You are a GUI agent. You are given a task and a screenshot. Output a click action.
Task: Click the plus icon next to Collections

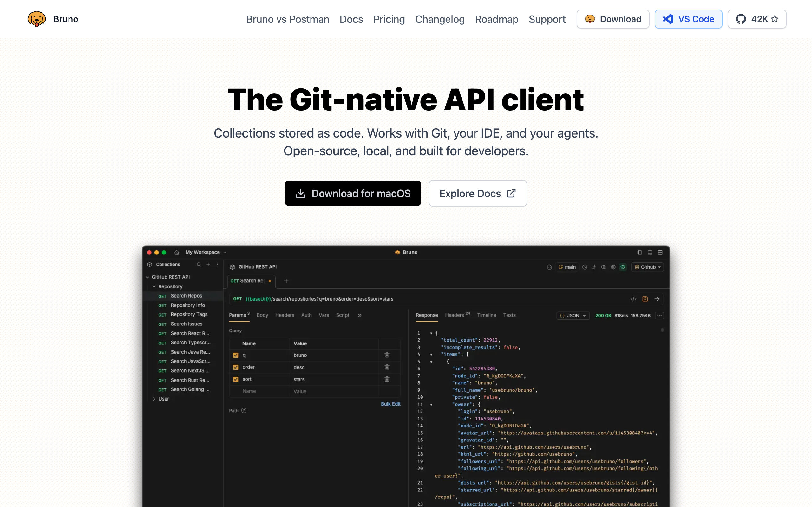[x=208, y=265]
